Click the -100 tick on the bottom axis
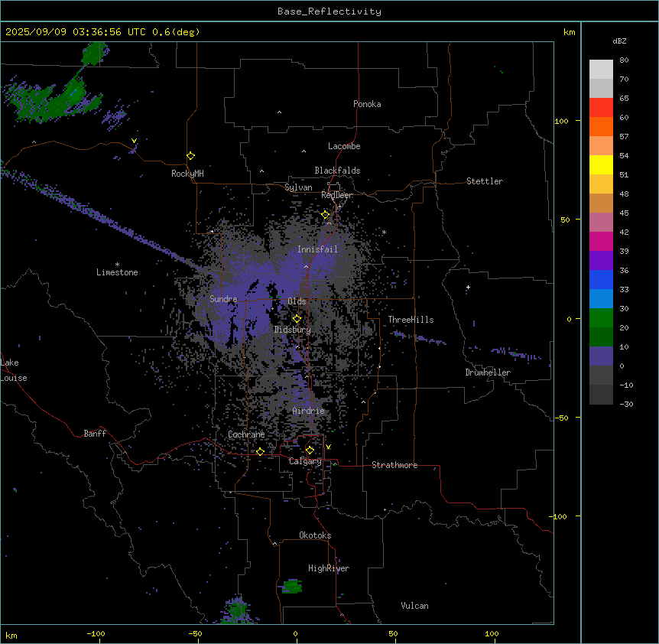 [x=96, y=633]
